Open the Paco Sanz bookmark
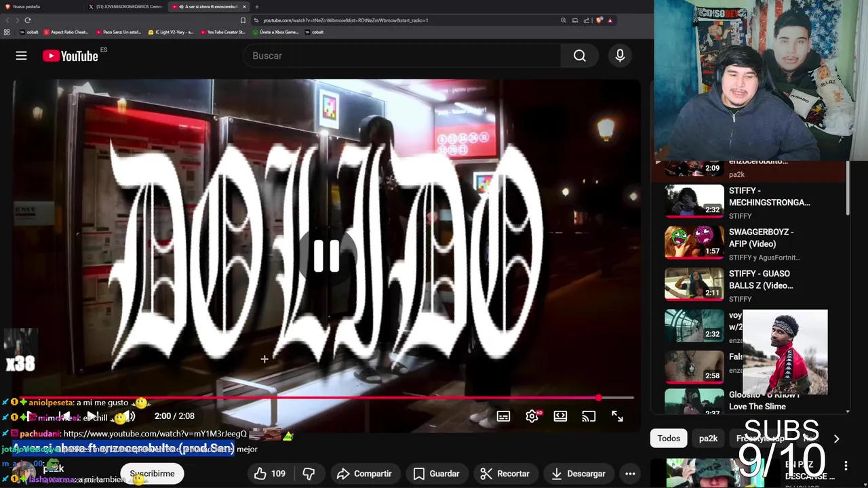868x488 pixels. coord(118,32)
